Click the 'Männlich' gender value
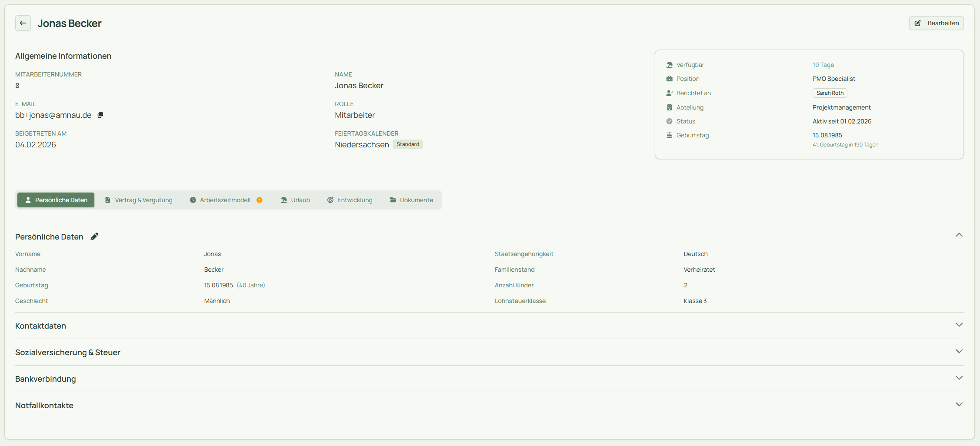Screen dimensions: 980x446 pyautogui.click(x=217, y=301)
